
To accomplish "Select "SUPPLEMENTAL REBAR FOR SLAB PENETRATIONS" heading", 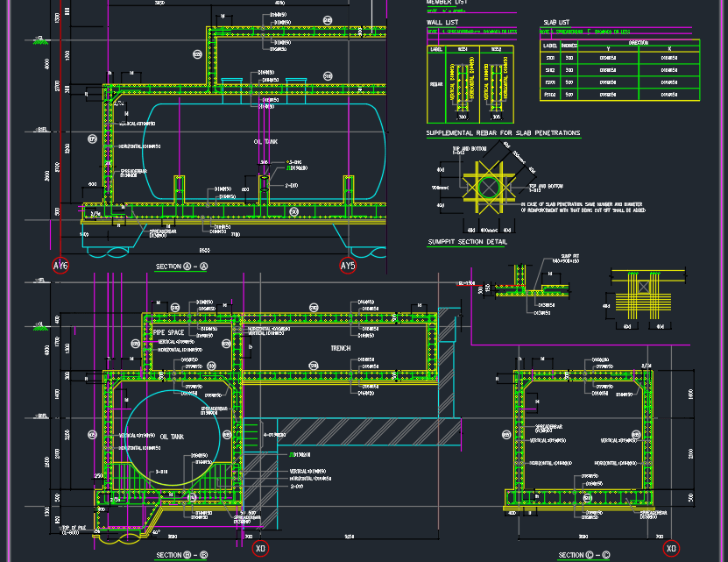I will coord(503,133).
